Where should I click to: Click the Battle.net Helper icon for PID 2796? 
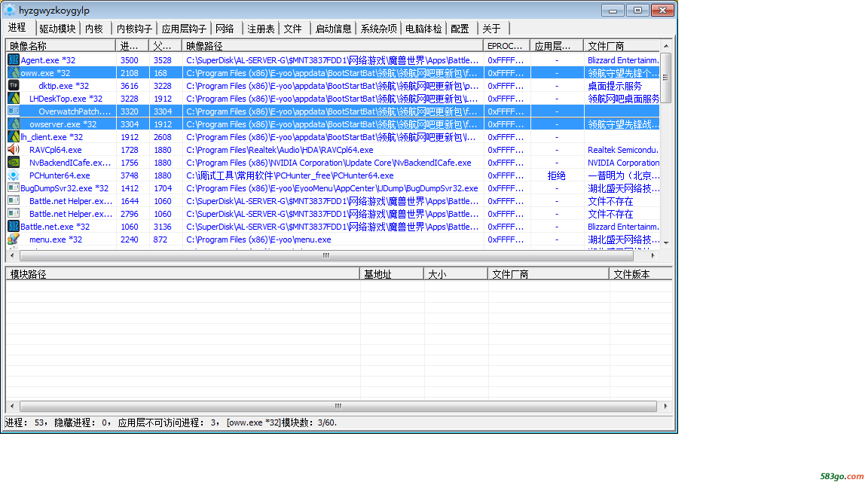pyautogui.click(x=14, y=214)
